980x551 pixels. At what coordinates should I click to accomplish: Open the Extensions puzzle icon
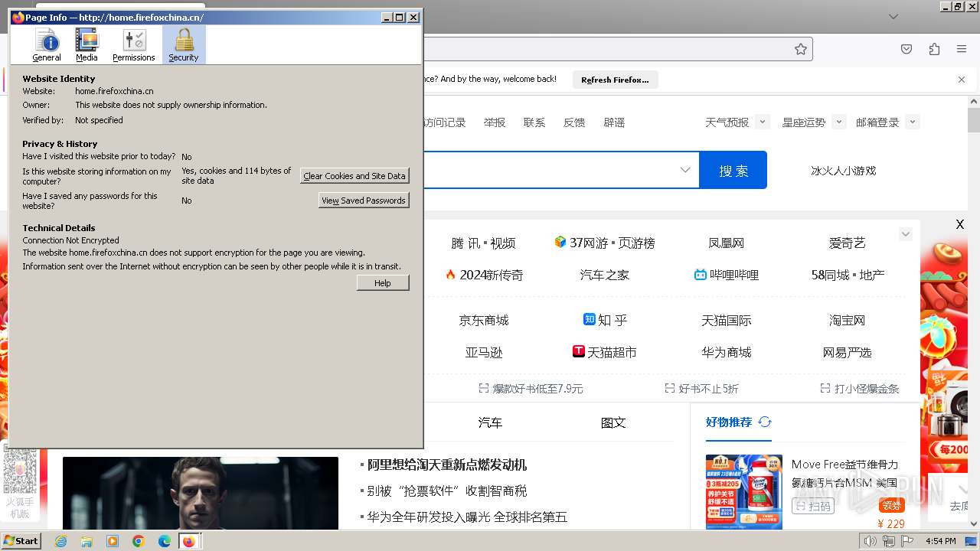(934, 49)
